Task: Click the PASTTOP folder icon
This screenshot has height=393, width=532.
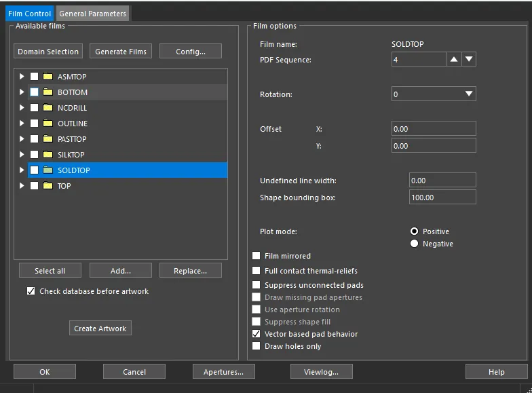Action: [x=47, y=138]
